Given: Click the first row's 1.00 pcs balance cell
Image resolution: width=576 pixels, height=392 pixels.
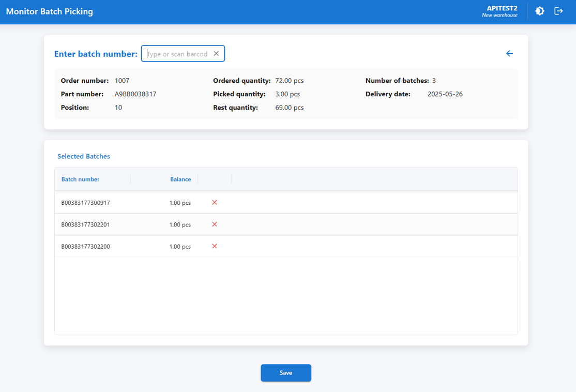Looking at the screenshot, I should point(180,203).
